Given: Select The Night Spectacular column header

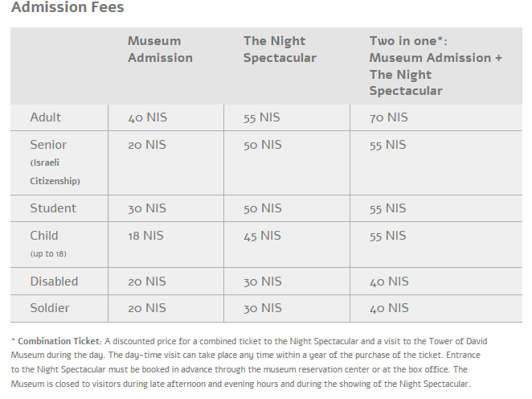Looking at the screenshot, I should tap(280, 49).
